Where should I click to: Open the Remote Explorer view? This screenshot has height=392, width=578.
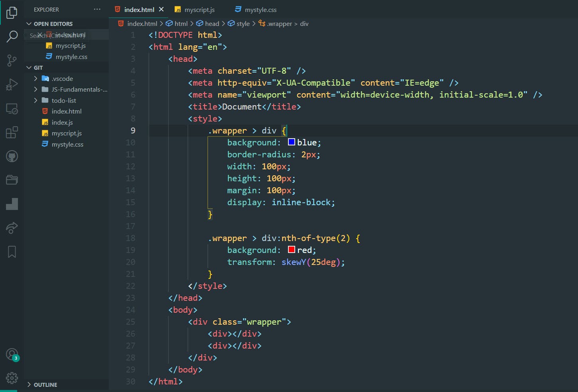[12, 108]
